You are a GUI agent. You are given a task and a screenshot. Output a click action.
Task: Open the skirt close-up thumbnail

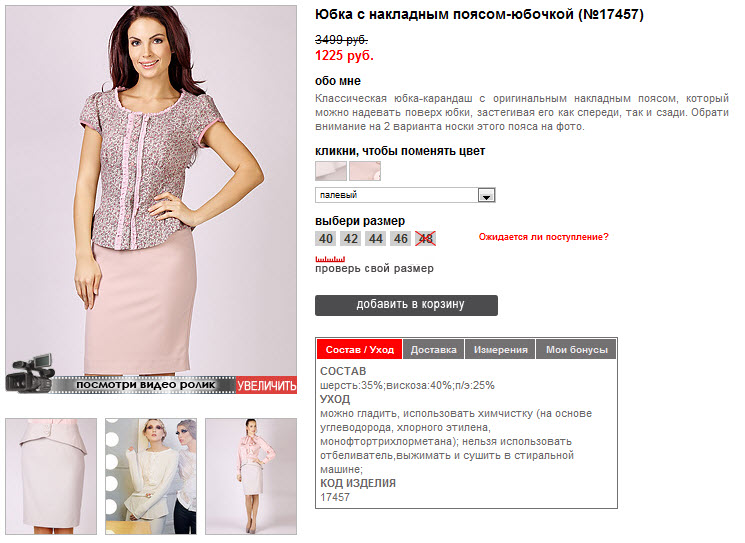[x=51, y=476]
